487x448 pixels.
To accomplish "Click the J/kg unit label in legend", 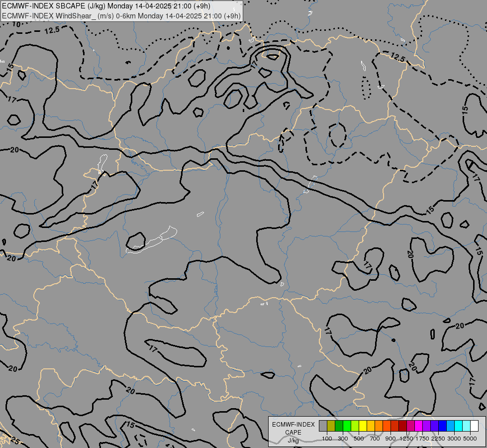I will tap(293, 441).
